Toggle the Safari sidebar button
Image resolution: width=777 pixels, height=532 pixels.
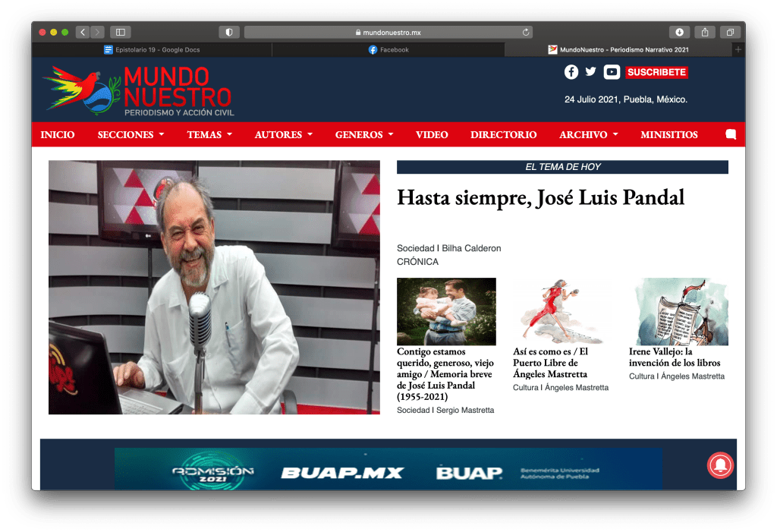pyautogui.click(x=121, y=32)
